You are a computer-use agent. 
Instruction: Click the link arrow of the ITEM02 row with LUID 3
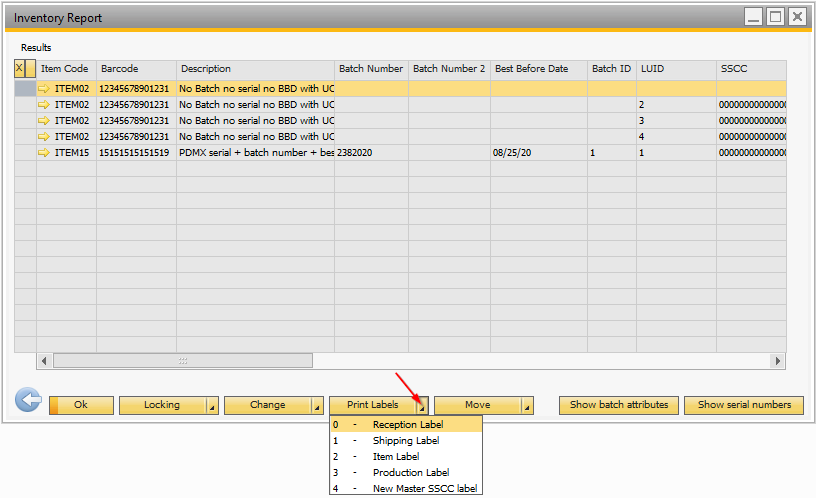pos(44,121)
